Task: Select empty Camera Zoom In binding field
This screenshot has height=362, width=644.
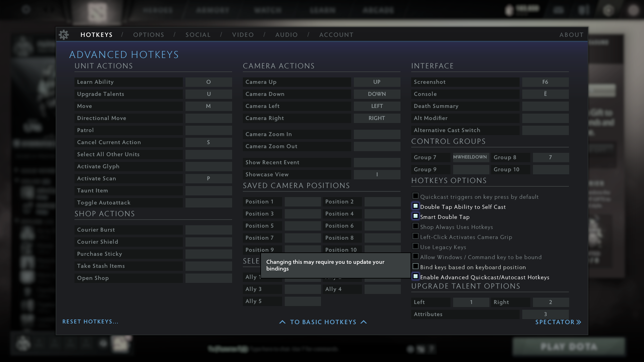Action: tap(377, 134)
